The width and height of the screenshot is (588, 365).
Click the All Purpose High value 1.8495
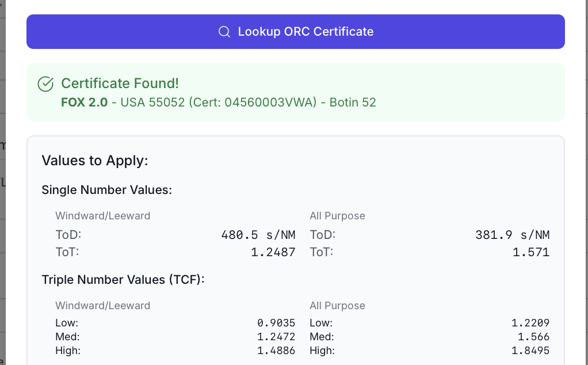[530, 351]
